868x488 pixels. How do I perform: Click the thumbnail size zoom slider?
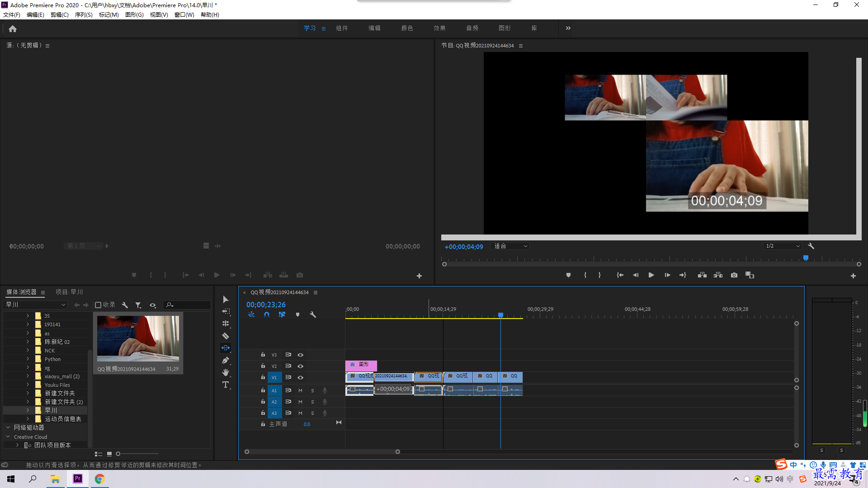(118, 454)
